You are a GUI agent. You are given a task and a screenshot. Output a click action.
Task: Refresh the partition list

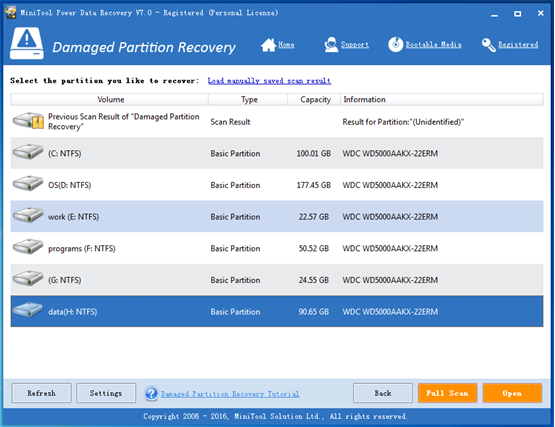point(41,393)
